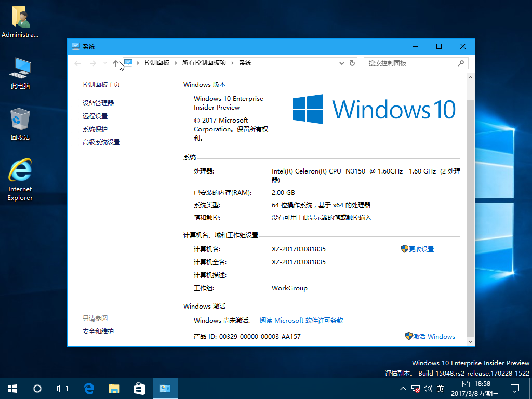Launch Microsoft Edge from the taskbar
Viewport: 532px width, 399px height.
coord(89,389)
